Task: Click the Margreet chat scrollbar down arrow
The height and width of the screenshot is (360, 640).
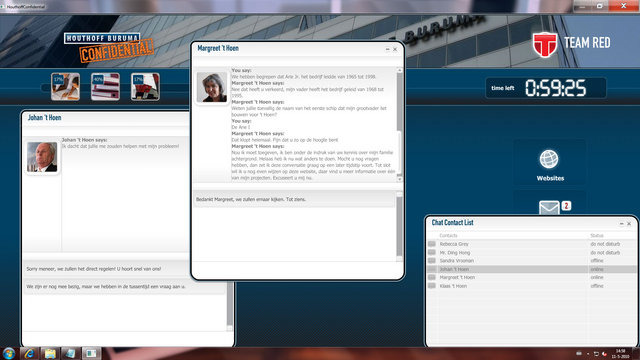Action: pyautogui.click(x=400, y=179)
